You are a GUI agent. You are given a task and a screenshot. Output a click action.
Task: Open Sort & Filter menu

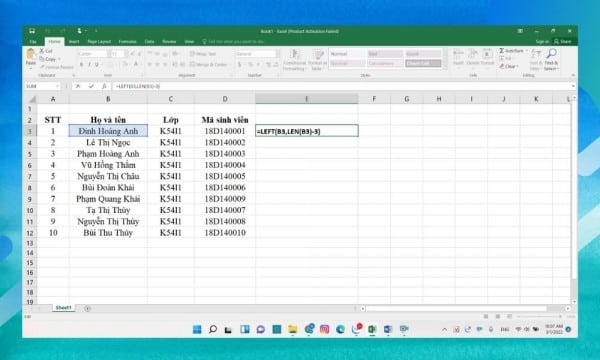tap(536, 59)
